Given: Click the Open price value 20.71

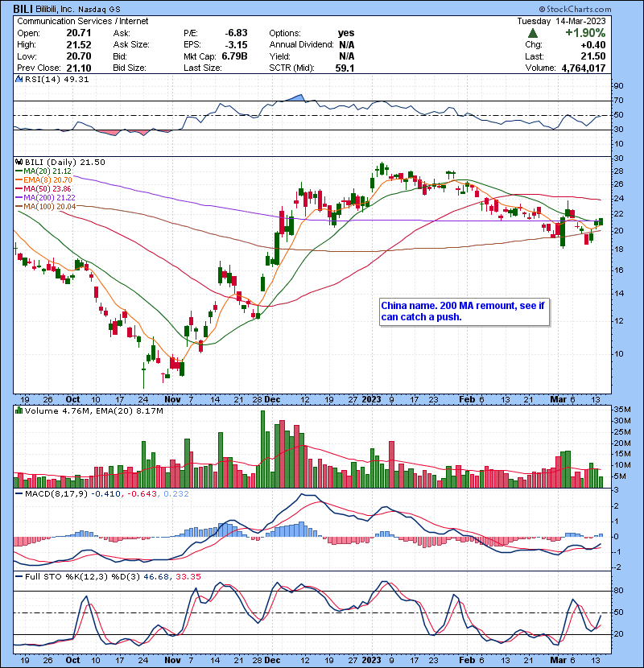Looking at the screenshot, I should point(79,33).
